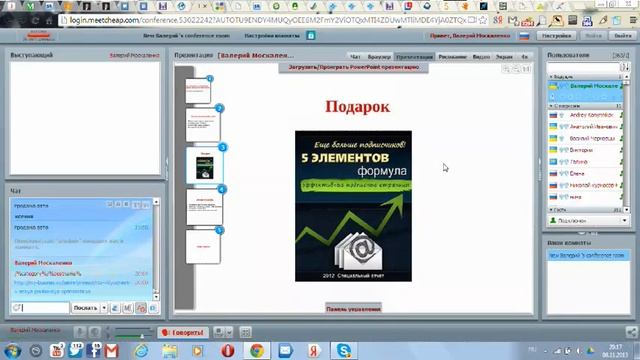
Task: Open Yandex icon in taskbar
Action: (314, 351)
